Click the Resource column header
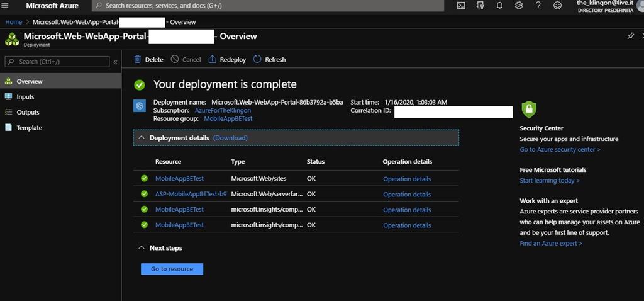This screenshot has width=644, height=301. coord(168,162)
